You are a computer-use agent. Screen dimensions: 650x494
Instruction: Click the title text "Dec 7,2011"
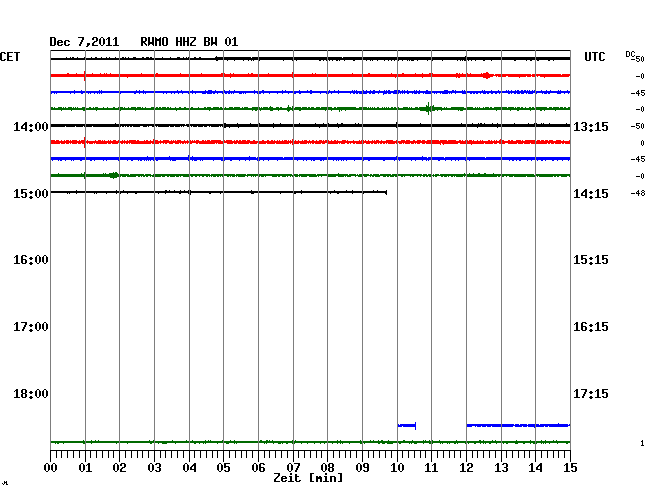84,42
